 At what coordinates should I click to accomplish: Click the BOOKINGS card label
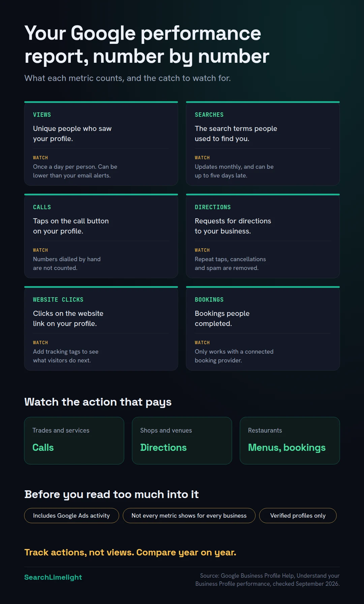coord(209,300)
